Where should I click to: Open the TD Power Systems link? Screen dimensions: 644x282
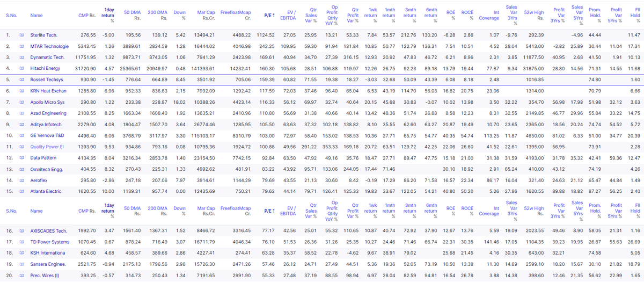(x=50, y=242)
